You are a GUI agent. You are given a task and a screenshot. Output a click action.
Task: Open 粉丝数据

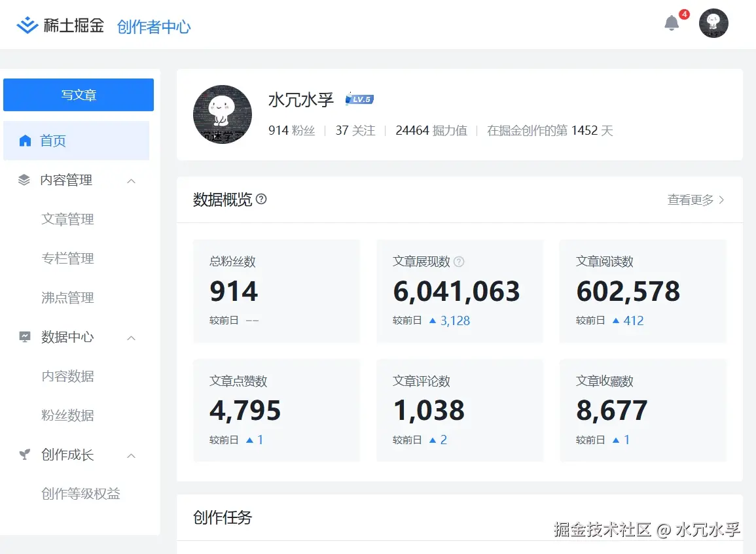click(67, 415)
